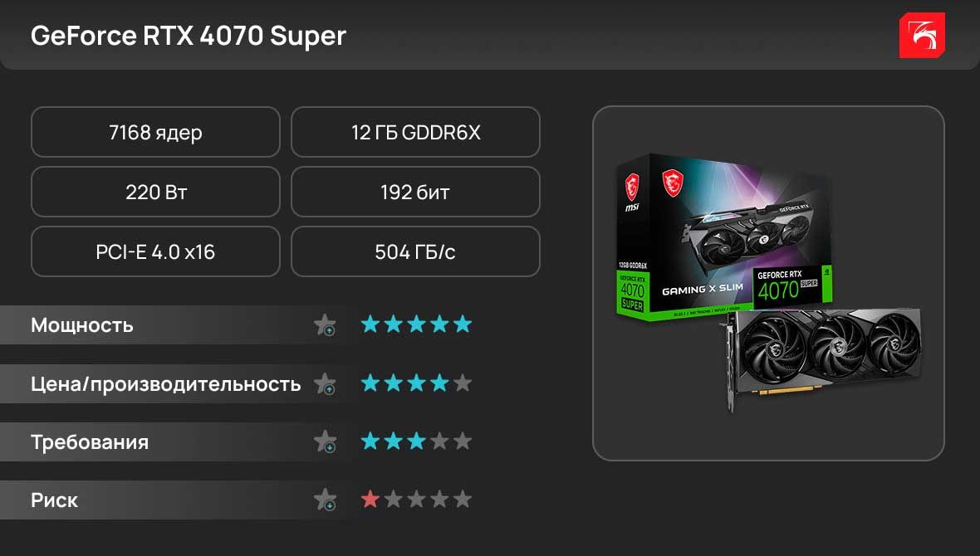Select the 192 бит bus width box

pyautogui.click(x=415, y=192)
